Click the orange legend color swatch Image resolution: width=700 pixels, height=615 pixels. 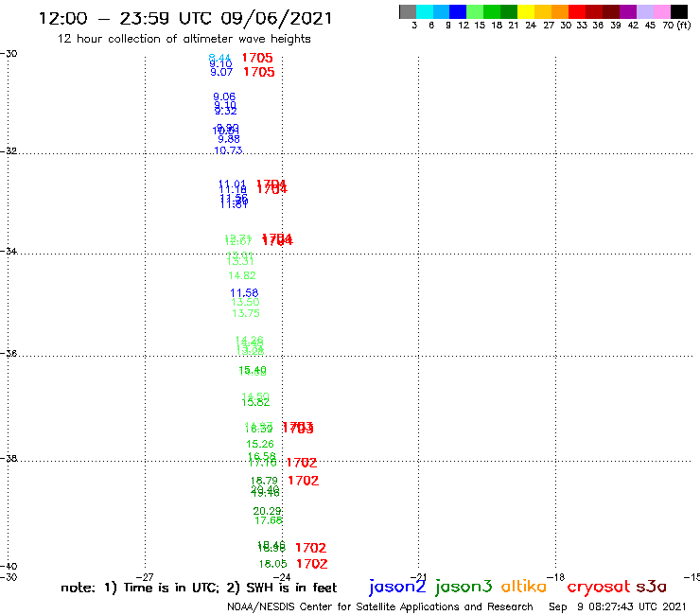click(560, 11)
